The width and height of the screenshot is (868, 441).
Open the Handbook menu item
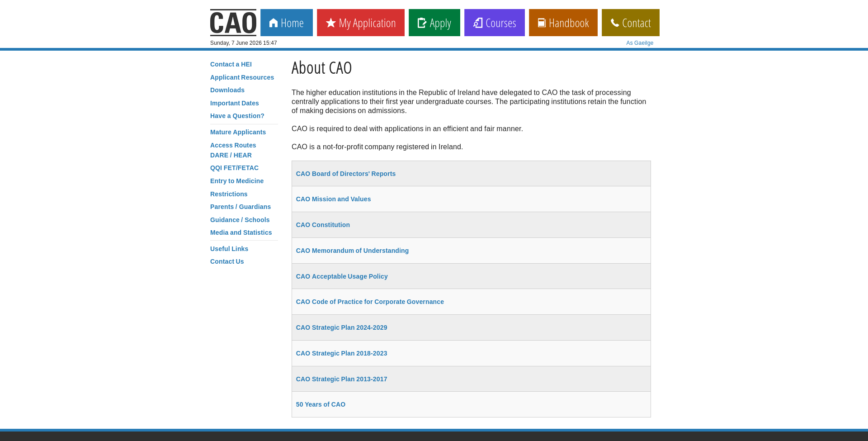coord(563,23)
